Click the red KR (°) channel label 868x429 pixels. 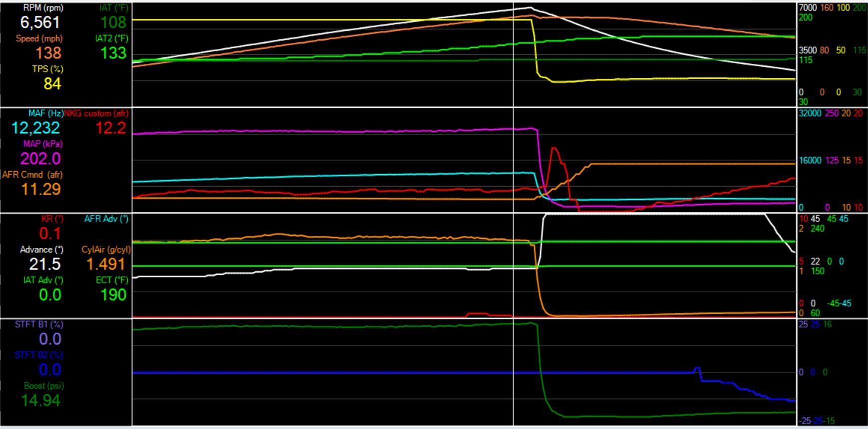(x=51, y=218)
